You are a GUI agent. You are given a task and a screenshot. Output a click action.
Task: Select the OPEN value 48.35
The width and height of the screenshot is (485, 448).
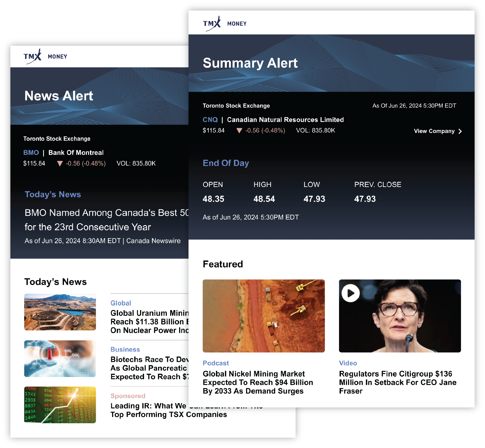(x=213, y=199)
